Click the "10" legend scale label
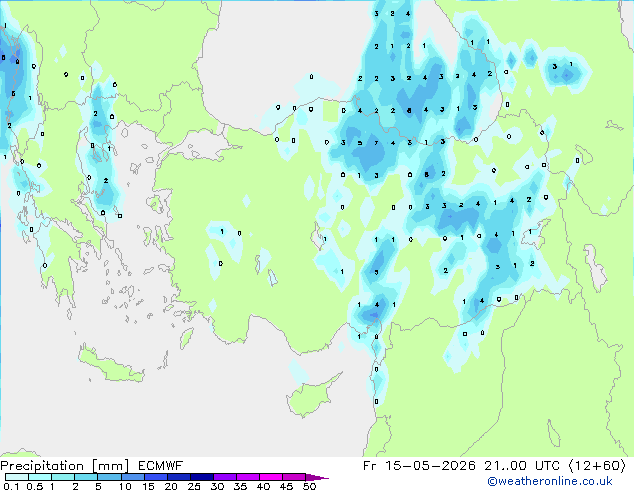 point(125,486)
